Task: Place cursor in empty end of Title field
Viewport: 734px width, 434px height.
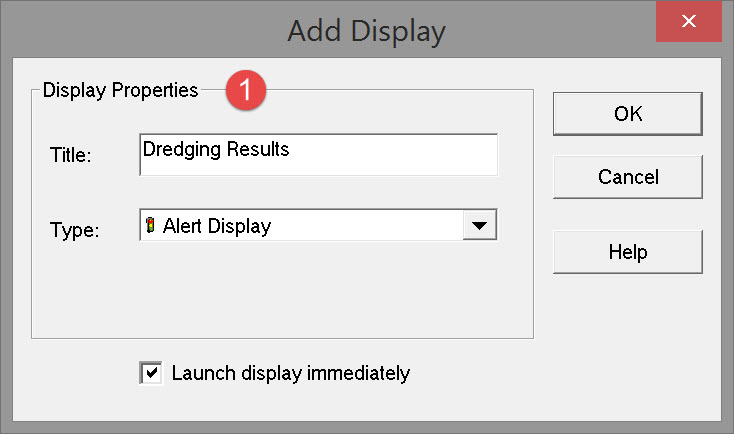Action: (400, 152)
